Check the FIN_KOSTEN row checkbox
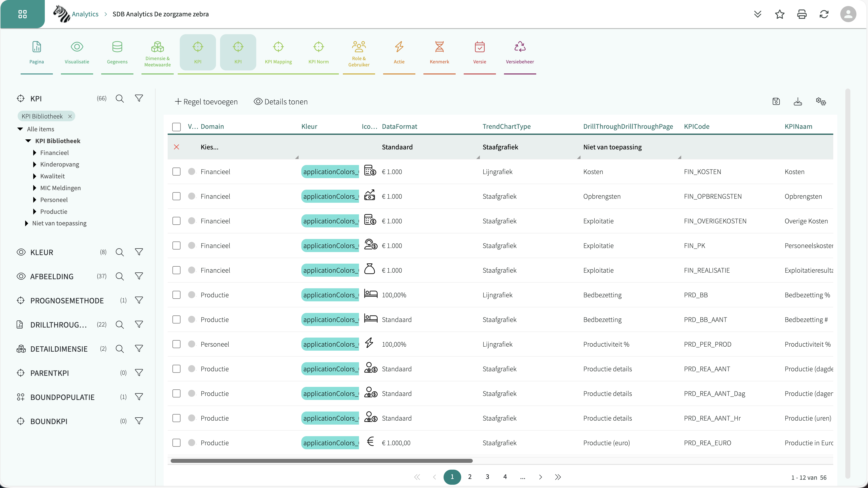 (176, 172)
